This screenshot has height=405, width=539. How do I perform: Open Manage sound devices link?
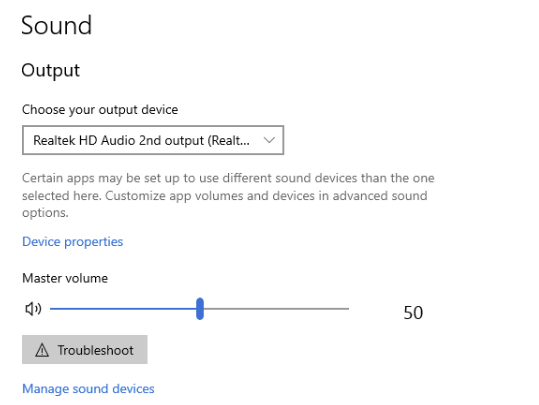[88, 389]
